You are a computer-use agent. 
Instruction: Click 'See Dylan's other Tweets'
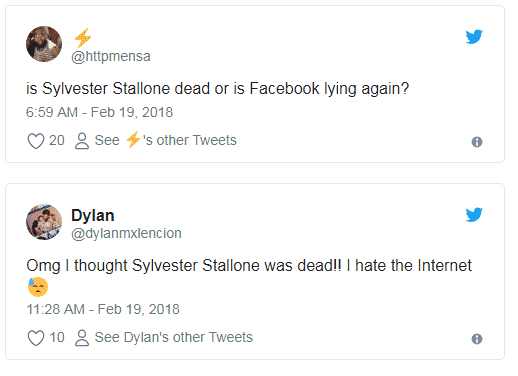click(174, 337)
